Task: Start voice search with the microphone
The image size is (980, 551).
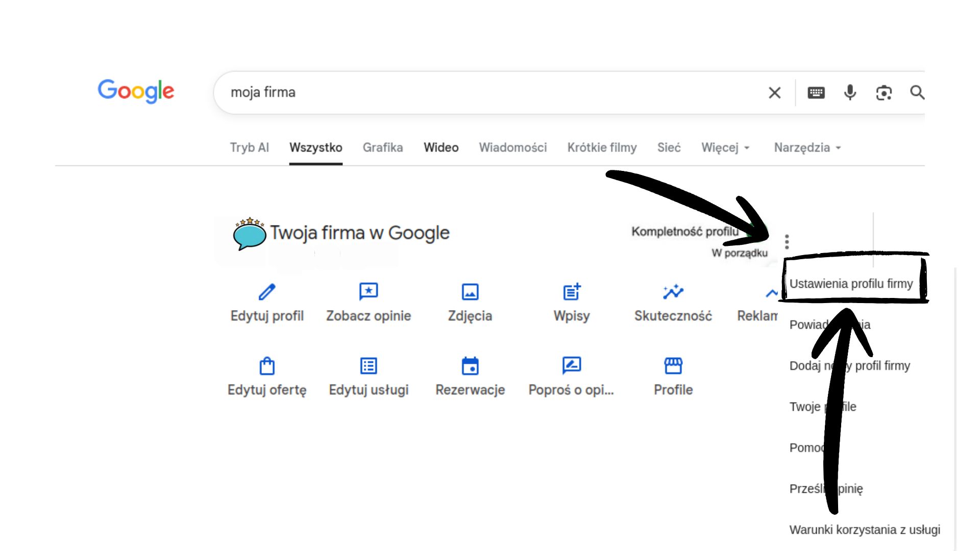Action: coord(850,92)
